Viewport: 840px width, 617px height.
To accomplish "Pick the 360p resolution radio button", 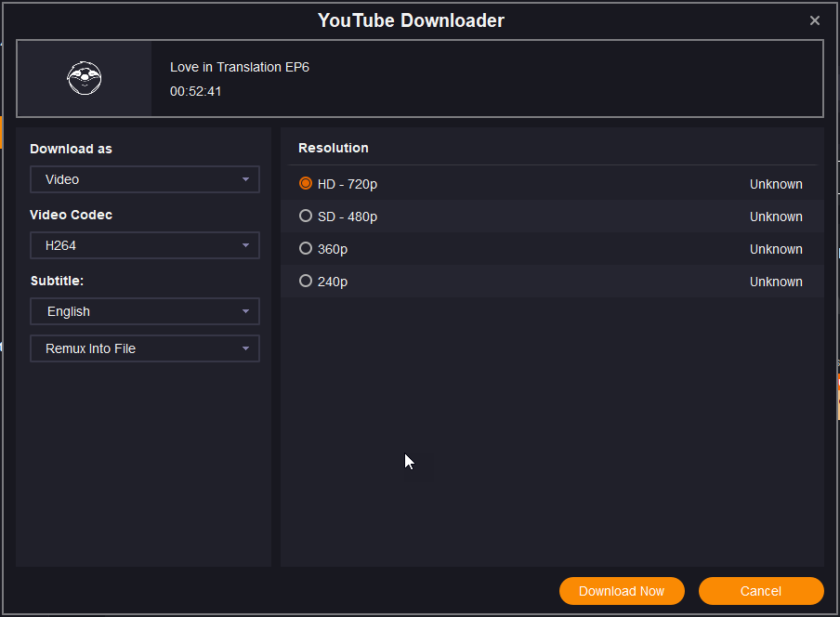I will pos(306,249).
